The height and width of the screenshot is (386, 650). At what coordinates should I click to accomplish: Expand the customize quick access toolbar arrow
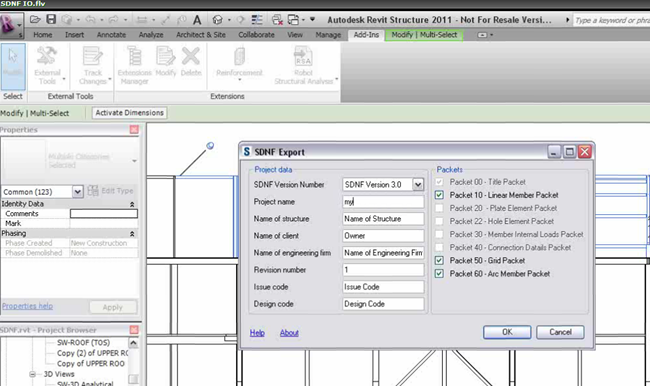313,19
